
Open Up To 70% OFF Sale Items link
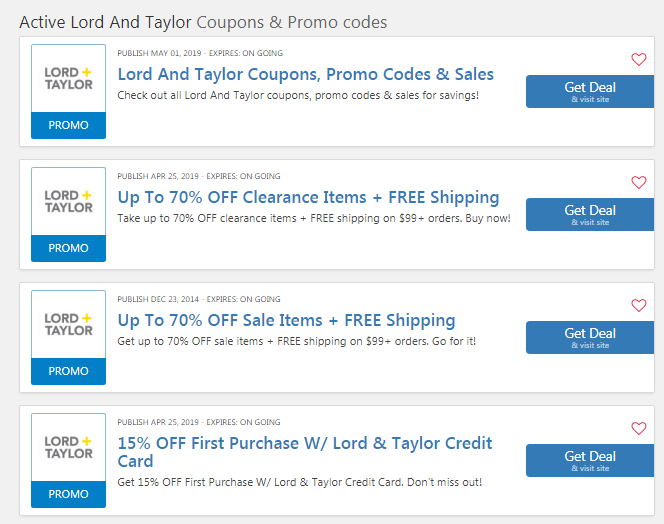pyautogui.click(x=286, y=320)
